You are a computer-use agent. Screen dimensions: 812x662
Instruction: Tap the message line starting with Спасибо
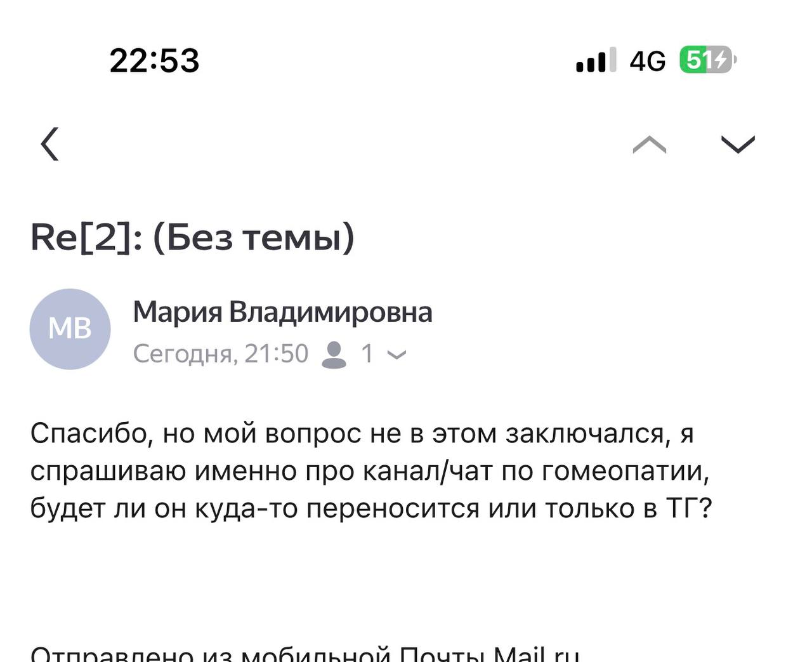[x=362, y=434]
